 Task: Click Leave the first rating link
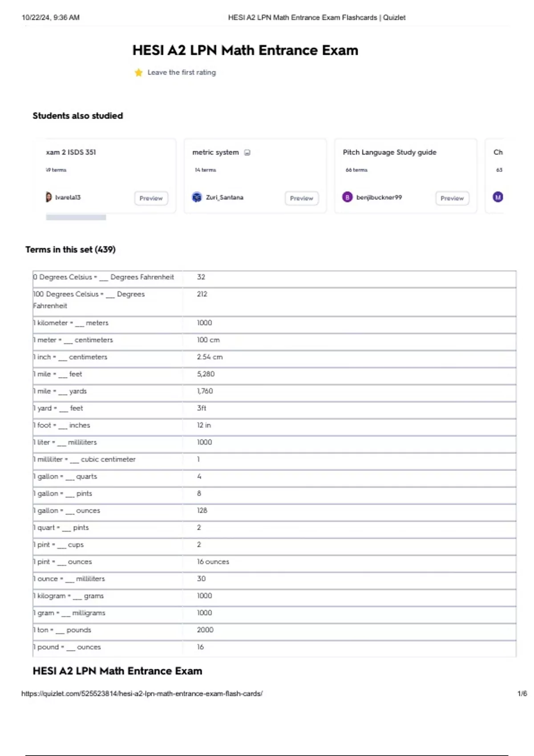(182, 72)
